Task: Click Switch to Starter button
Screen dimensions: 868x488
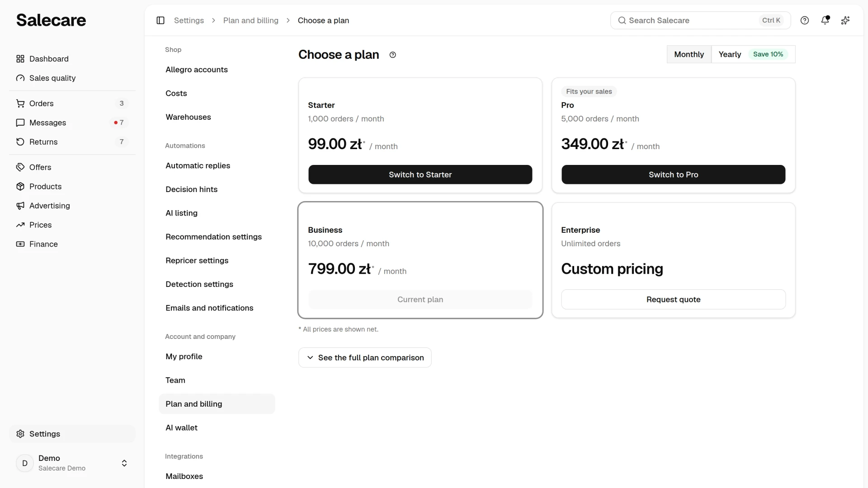Action: [x=420, y=174]
